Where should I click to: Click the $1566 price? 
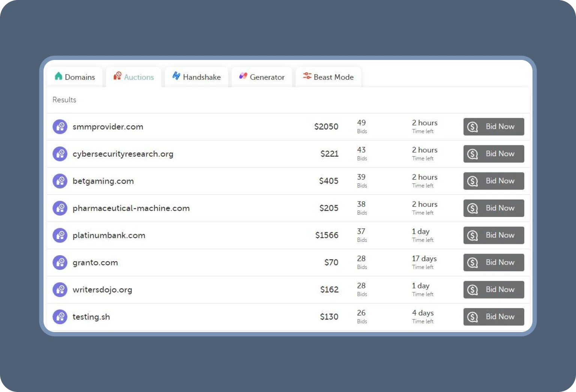327,235
